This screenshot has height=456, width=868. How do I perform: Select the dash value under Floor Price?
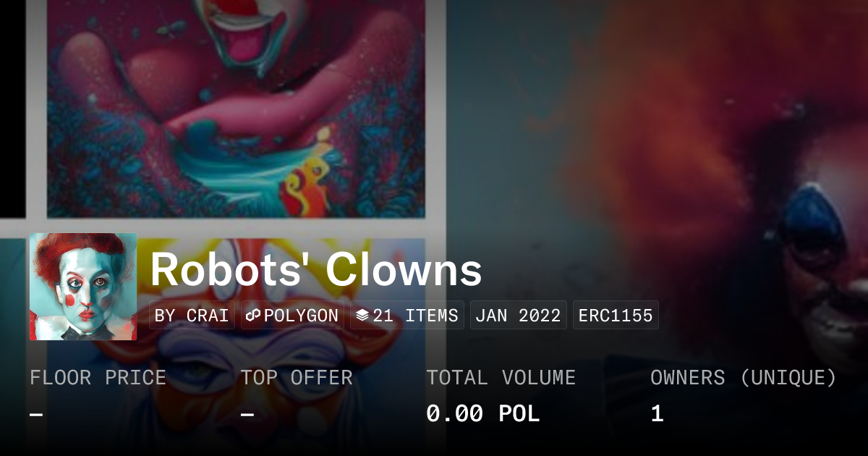tap(36, 415)
